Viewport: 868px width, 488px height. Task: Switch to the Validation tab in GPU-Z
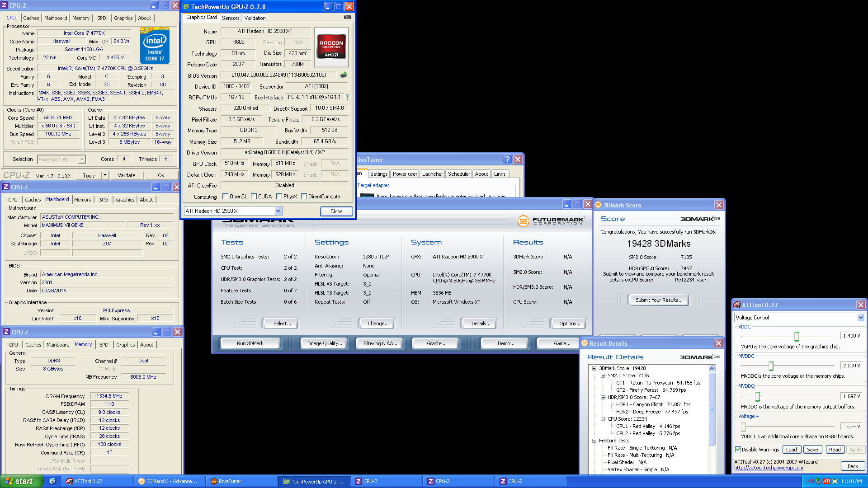pos(255,18)
